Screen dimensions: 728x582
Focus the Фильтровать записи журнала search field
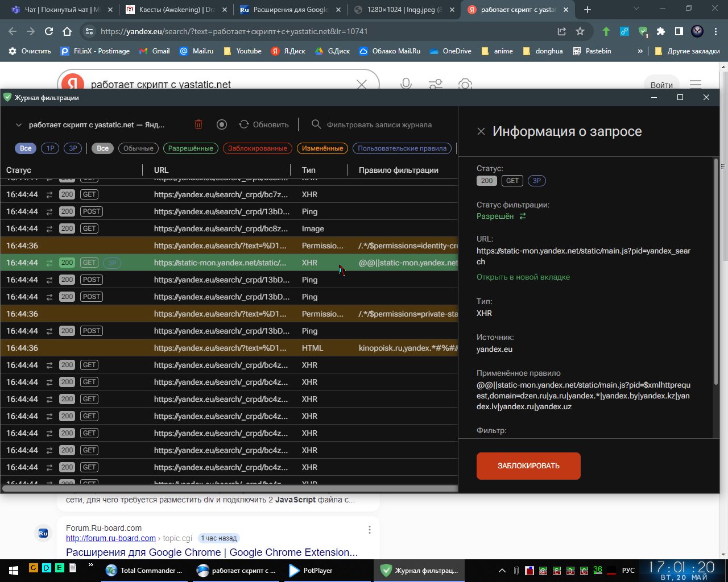[379, 124]
